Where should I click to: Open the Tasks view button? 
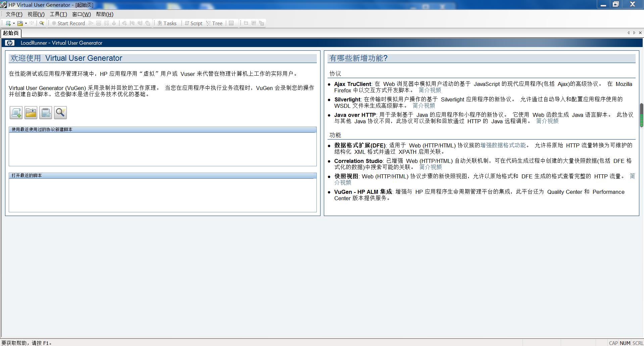(167, 23)
